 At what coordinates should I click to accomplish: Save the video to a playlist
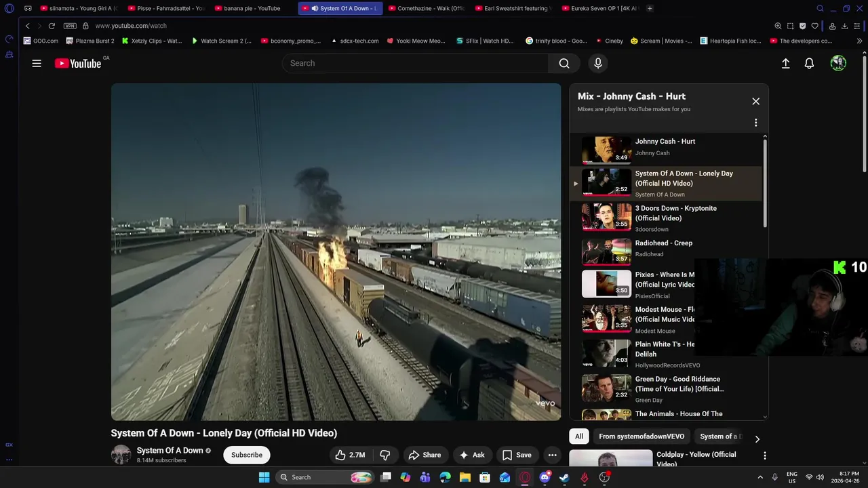pyautogui.click(x=517, y=455)
